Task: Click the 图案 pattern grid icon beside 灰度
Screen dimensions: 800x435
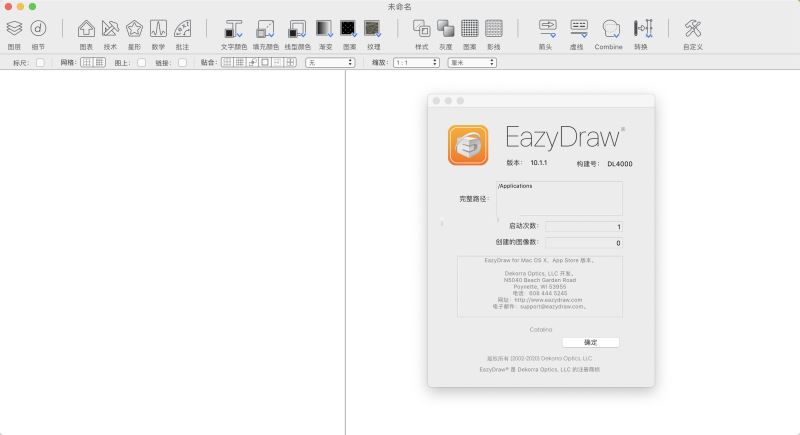Action: (x=469, y=29)
